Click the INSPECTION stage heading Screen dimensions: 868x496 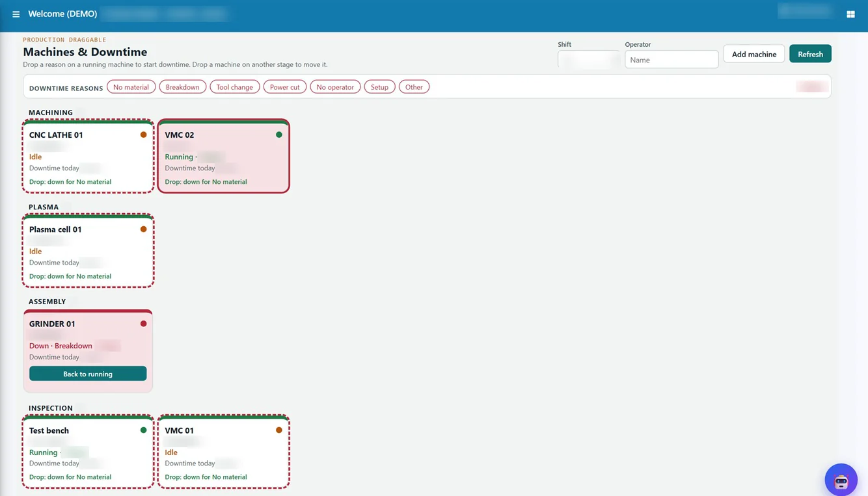tap(51, 408)
